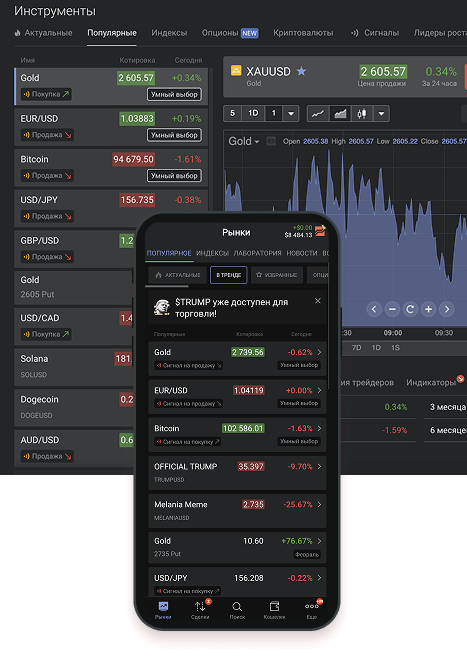Viewport: 467px width, 659px height.
Task: Select the Gold 2605 Put row
Action: (74, 287)
